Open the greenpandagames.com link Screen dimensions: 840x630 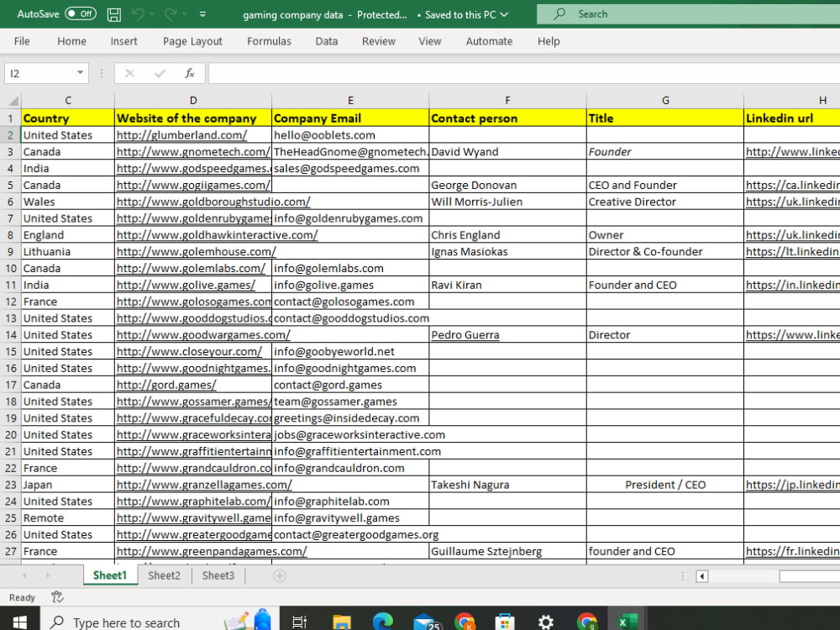coord(212,551)
